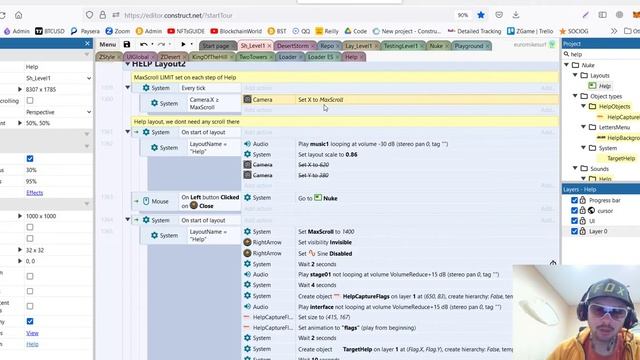640x360 pixels.
Task: Toggle the checkbox below 1000 x 1000
Action: pos(30,227)
